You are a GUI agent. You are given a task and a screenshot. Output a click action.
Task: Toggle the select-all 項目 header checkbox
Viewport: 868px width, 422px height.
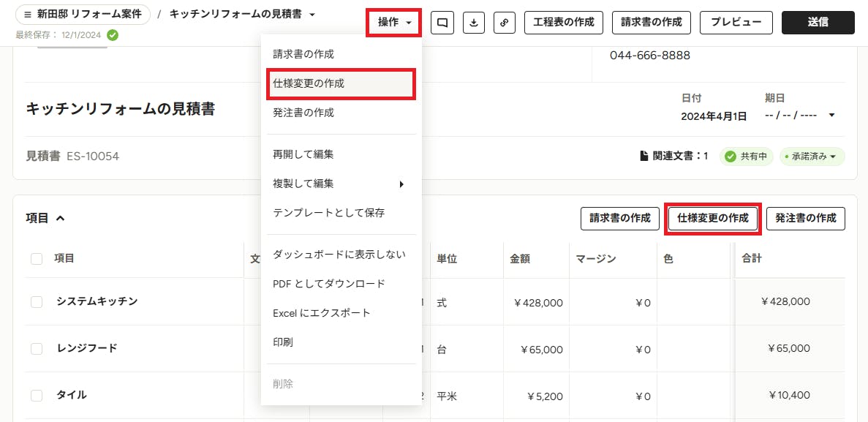(x=37, y=259)
